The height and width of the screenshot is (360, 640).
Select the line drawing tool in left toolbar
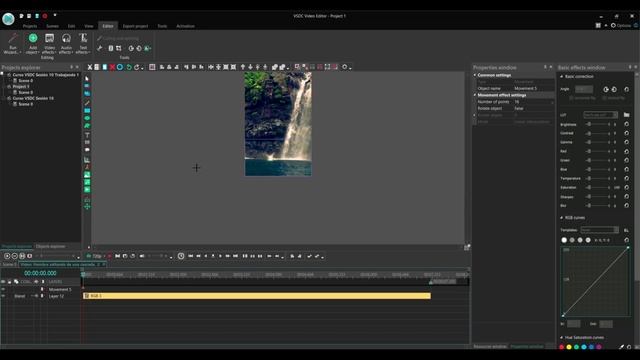(x=87, y=103)
